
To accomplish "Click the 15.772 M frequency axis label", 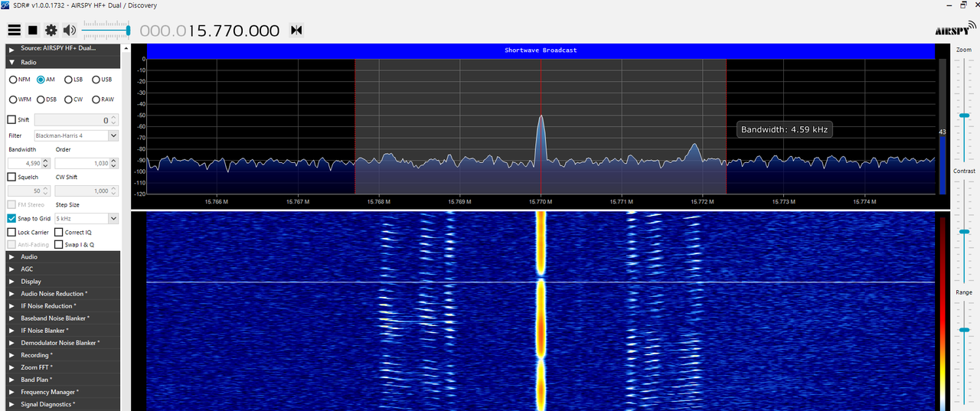I will (x=702, y=202).
